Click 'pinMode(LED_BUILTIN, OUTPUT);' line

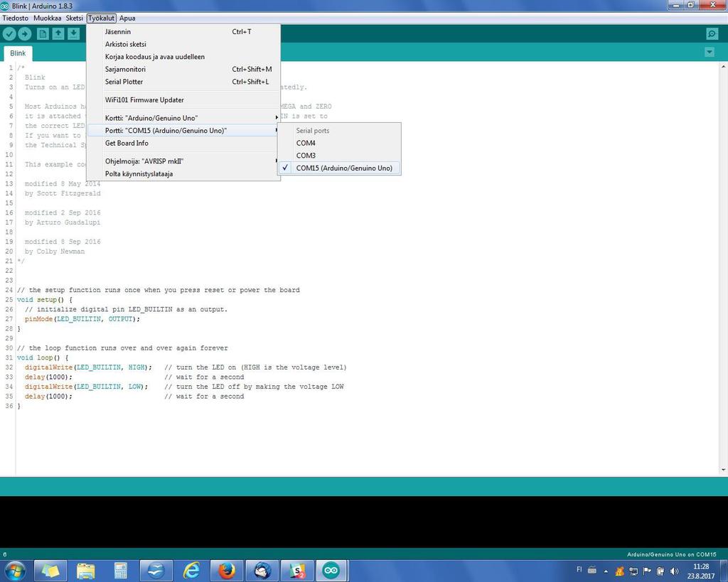click(x=82, y=319)
